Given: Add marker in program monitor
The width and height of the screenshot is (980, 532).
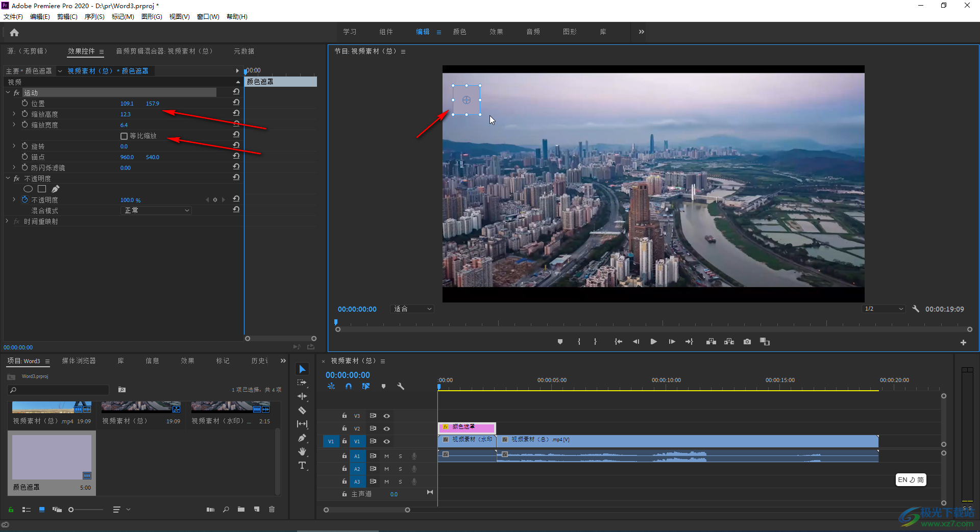Looking at the screenshot, I should [560, 342].
